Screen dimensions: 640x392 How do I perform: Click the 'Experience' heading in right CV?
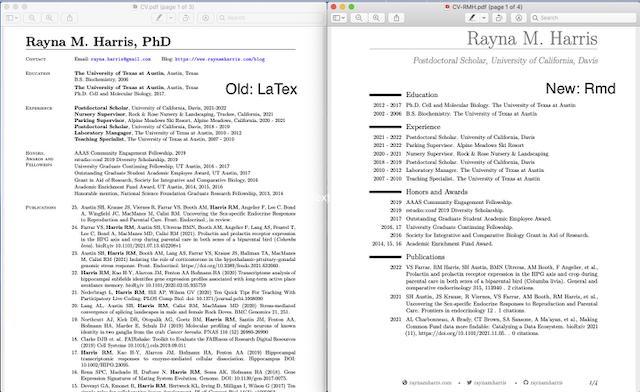click(423, 127)
